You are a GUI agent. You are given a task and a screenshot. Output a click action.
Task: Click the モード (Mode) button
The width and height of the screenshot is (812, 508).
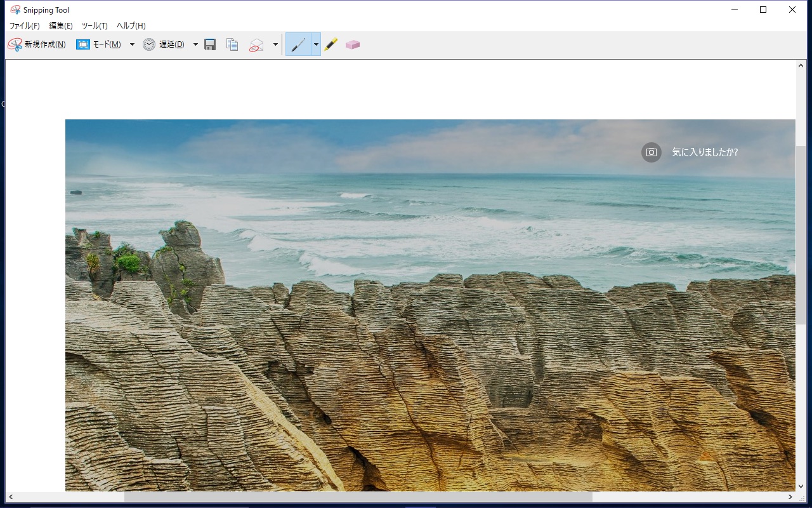click(x=98, y=44)
